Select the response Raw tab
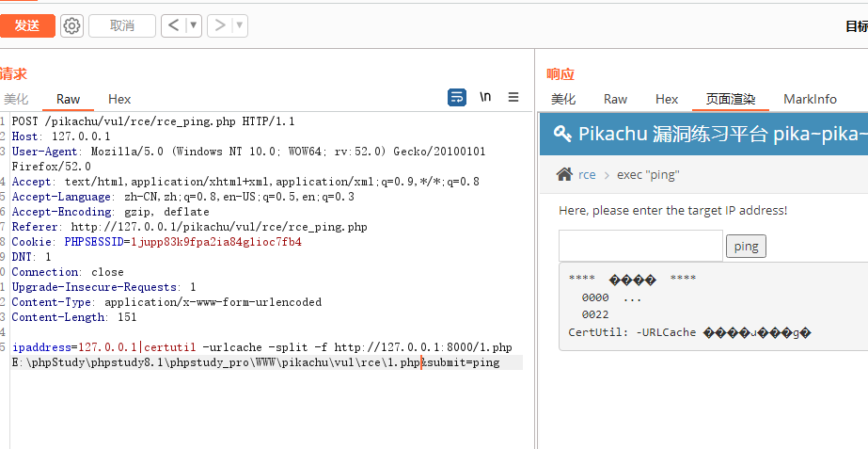Image resolution: width=868 pixels, height=449 pixels. (x=616, y=99)
